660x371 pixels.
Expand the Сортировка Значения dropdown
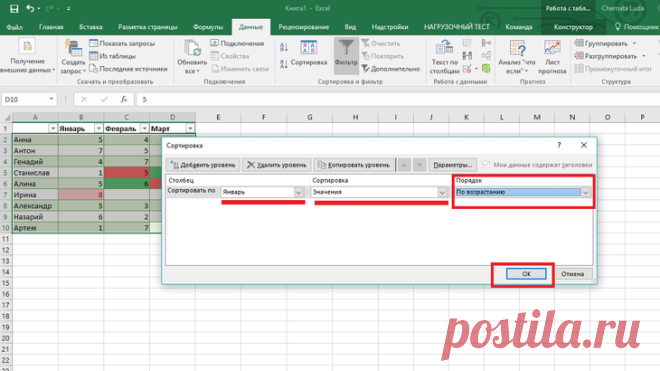pos(442,192)
